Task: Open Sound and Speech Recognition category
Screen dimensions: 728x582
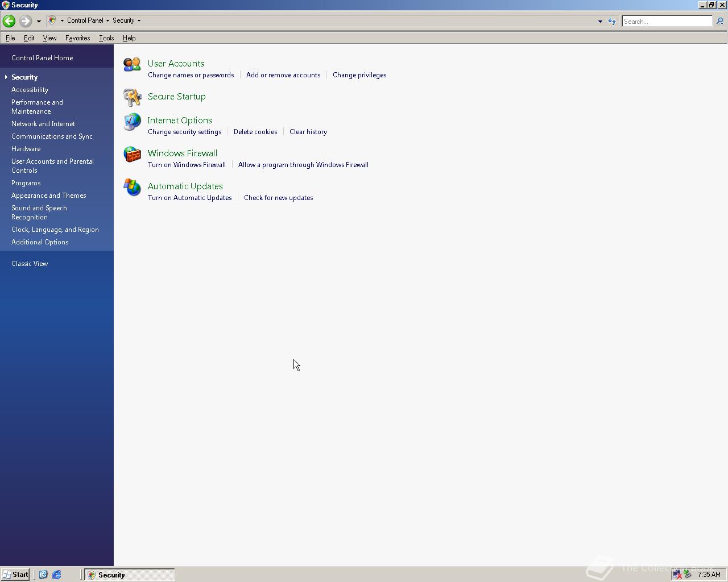Action: click(39, 213)
